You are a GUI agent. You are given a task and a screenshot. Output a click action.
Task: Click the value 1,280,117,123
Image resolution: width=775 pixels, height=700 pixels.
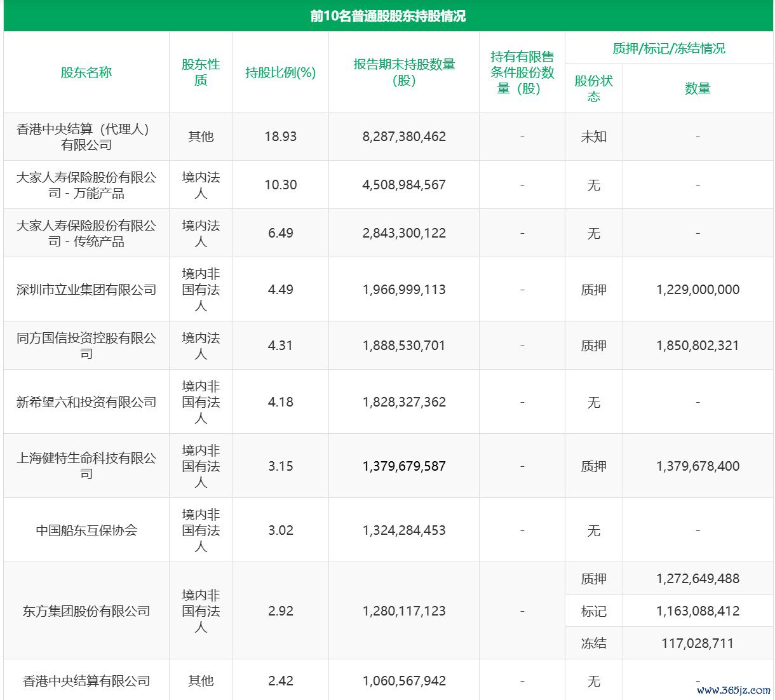pos(404,611)
